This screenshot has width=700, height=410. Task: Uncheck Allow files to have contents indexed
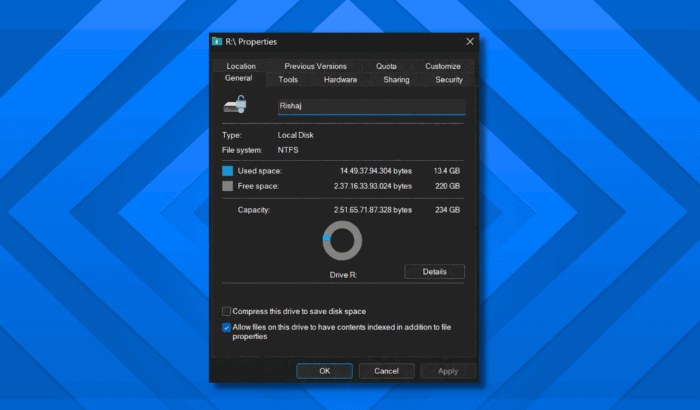point(226,327)
